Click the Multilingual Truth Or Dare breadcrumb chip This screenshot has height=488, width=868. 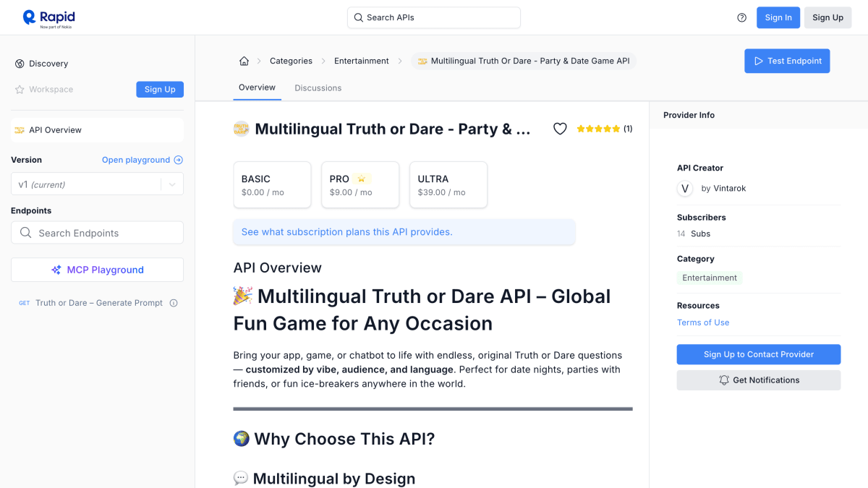(x=524, y=61)
